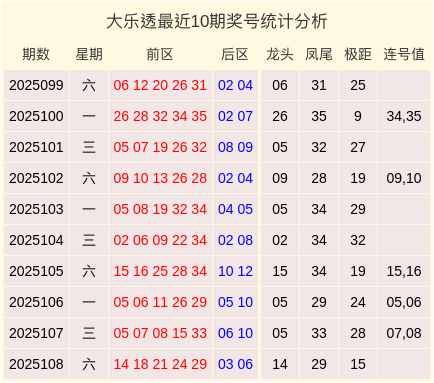Select issue number 2025102

click(x=36, y=178)
